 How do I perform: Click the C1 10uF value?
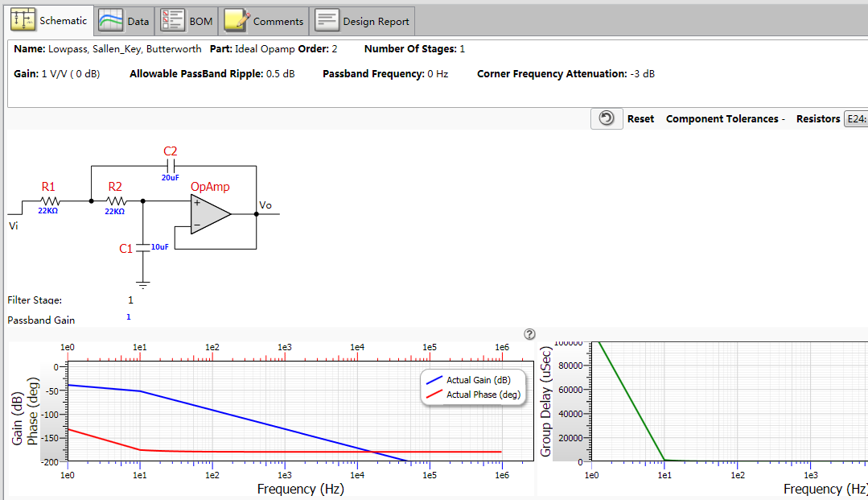pyautogui.click(x=160, y=246)
